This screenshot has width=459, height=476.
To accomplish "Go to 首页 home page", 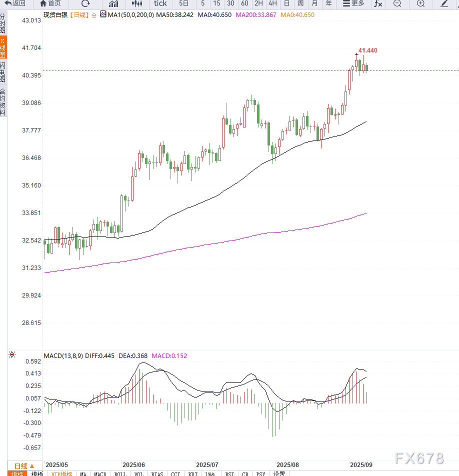I will point(50,3).
